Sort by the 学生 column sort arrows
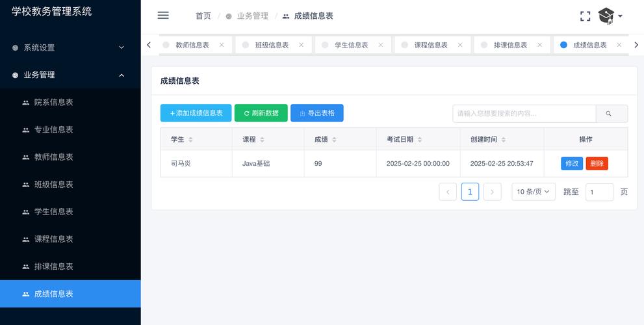 click(190, 140)
